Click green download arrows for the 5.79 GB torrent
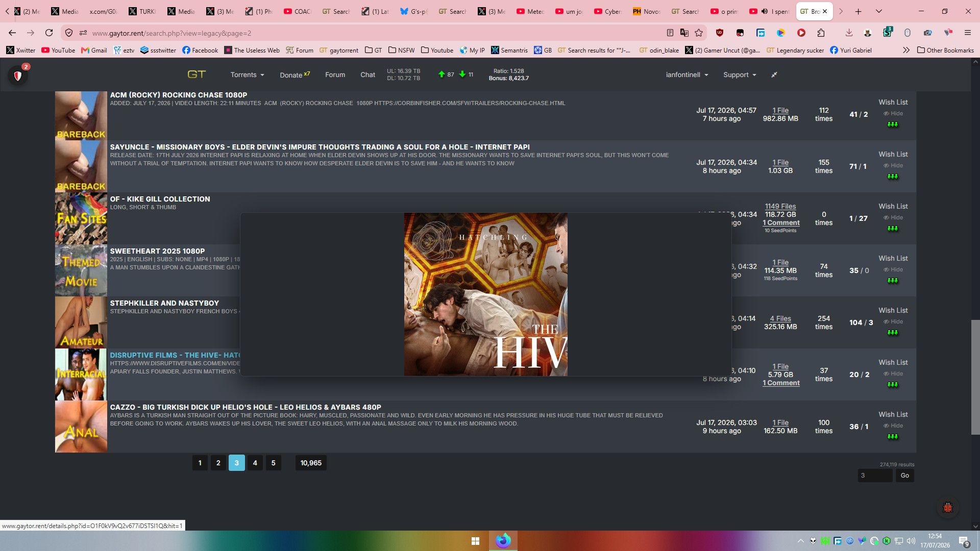Image resolution: width=980 pixels, height=551 pixels. coord(893,385)
